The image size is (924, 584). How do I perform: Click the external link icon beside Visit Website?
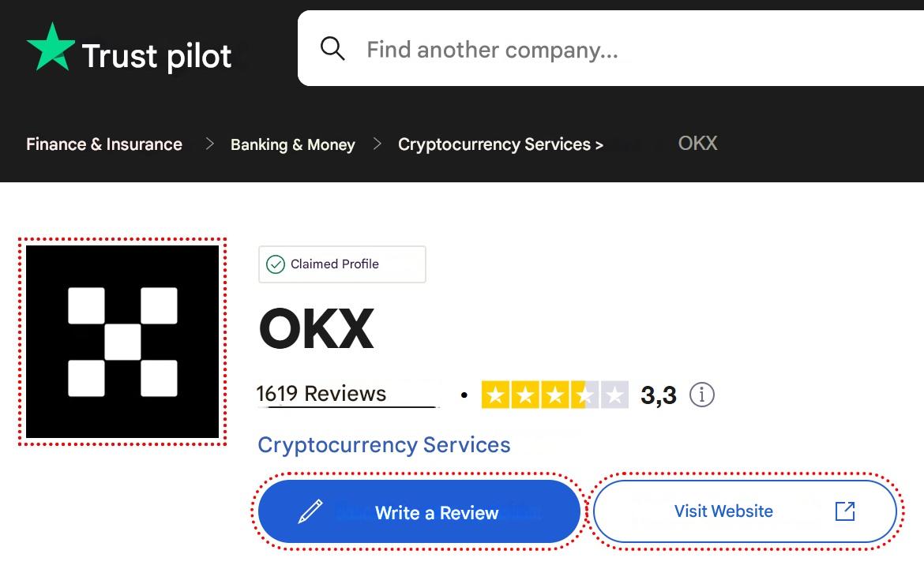[845, 511]
